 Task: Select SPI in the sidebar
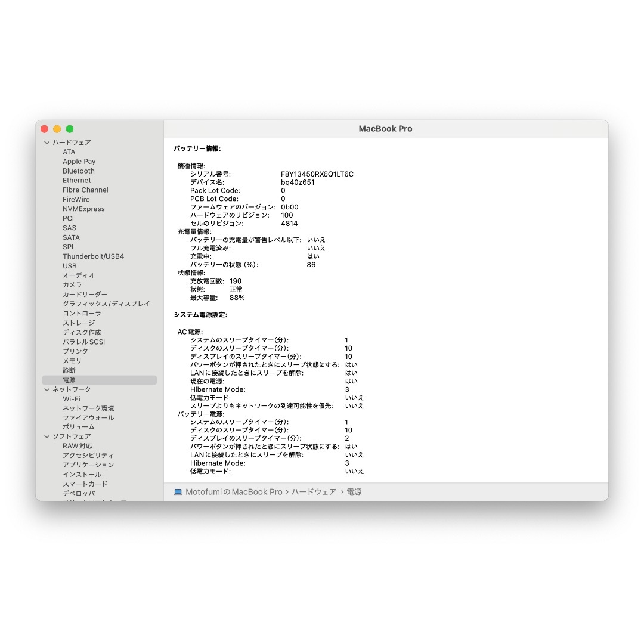tap(68, 247)
